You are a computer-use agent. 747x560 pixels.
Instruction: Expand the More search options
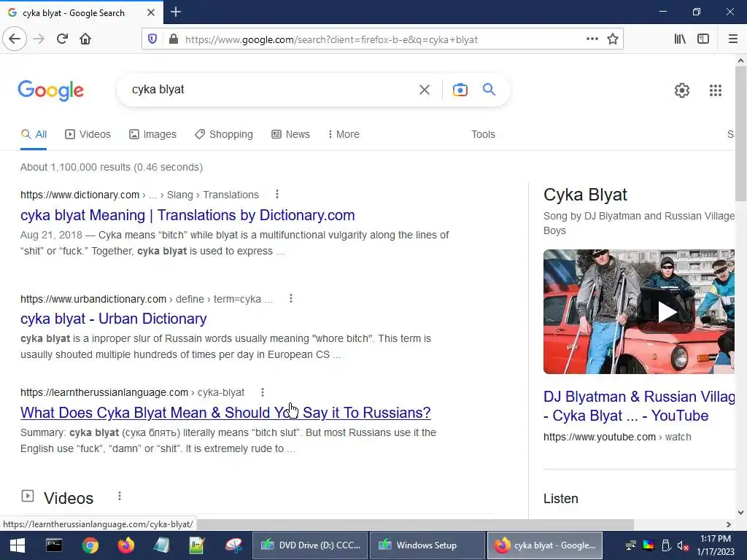coord(344,134)
